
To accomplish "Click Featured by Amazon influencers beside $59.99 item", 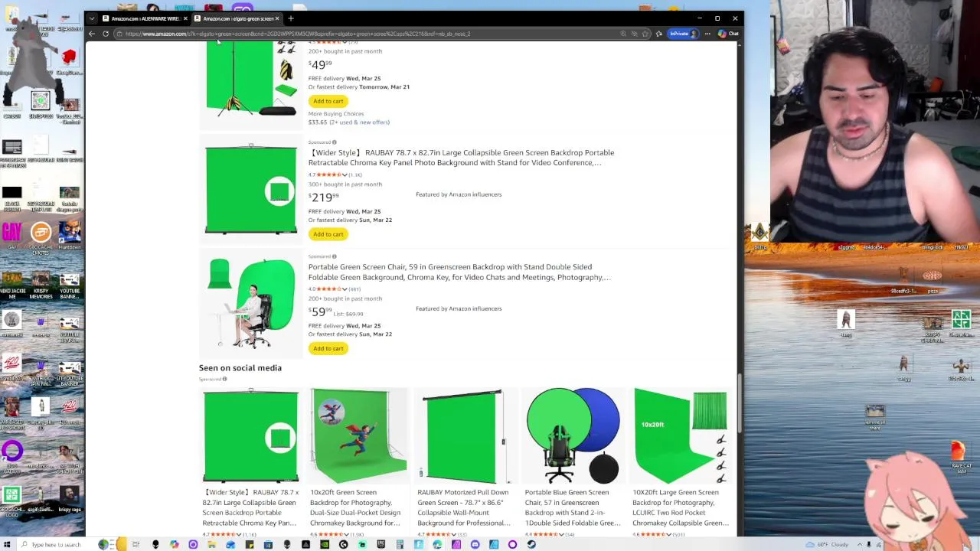I will tap(459, 308).
